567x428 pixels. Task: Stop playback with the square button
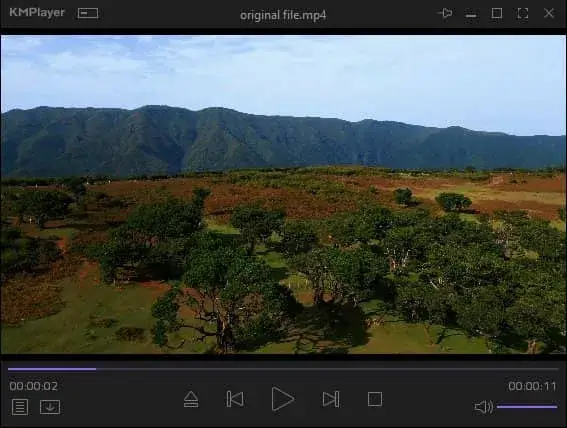tap(375, 399)
